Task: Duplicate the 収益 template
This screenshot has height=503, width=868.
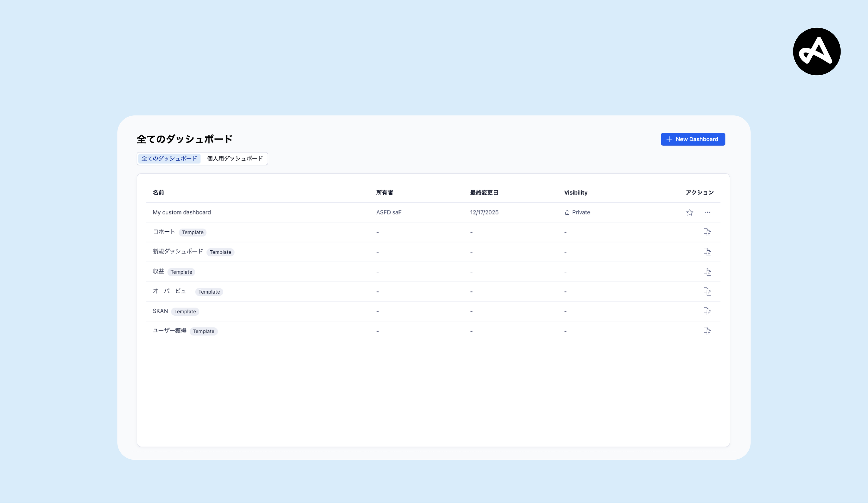Action: coord(707,272)
